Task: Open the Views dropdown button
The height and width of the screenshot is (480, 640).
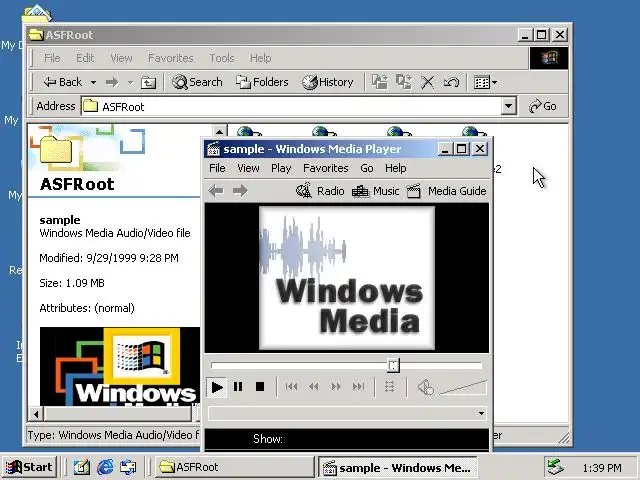Action: point(485,82)
